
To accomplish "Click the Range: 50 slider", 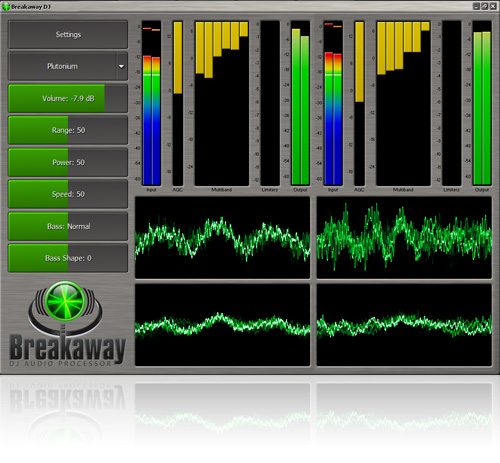I will point(68,130).
